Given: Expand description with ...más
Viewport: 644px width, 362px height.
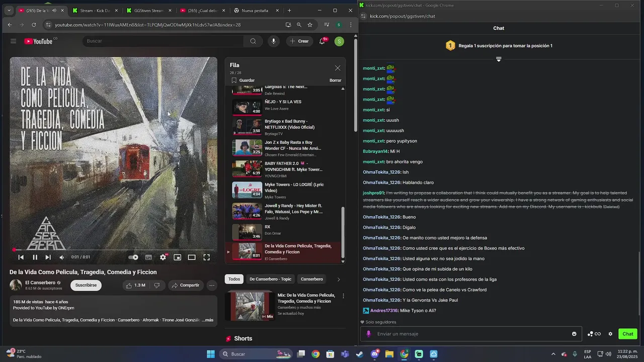Looking at the screenshot, I should [x=208, y=320].
